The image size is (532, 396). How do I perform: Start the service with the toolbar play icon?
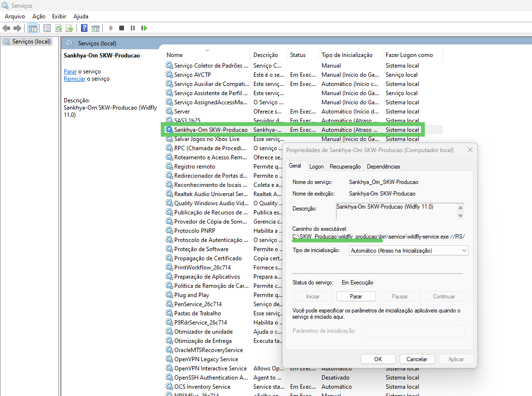pyautogui.click(x=111, y=28)
